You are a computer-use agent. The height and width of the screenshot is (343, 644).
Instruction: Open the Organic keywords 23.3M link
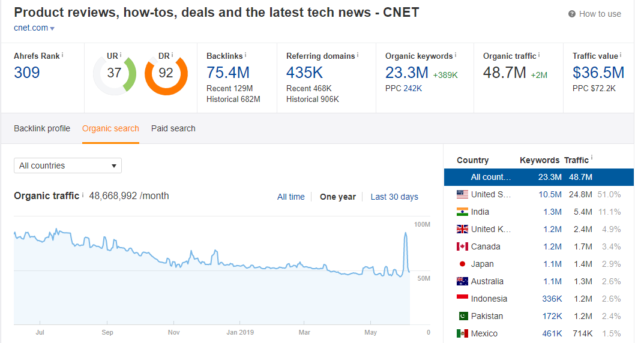pos(406,73)
